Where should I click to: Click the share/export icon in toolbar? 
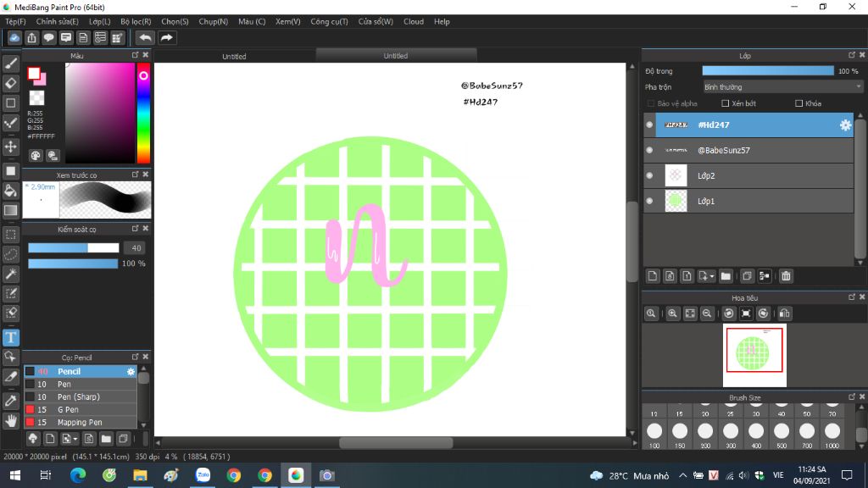[31, 37]
